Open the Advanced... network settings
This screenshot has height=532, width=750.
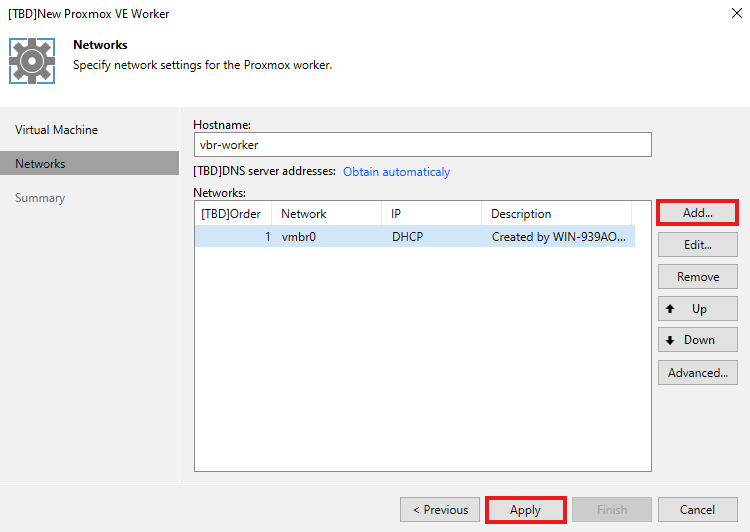[697, 373]
